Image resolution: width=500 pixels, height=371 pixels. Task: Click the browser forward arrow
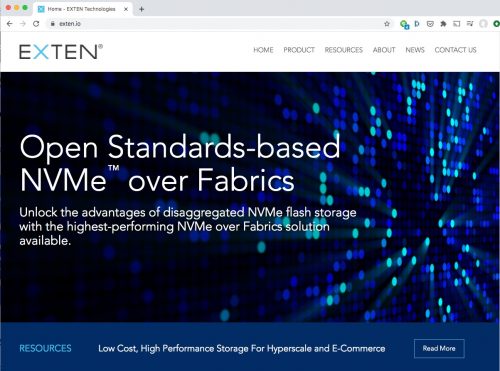tap(23, 24)
